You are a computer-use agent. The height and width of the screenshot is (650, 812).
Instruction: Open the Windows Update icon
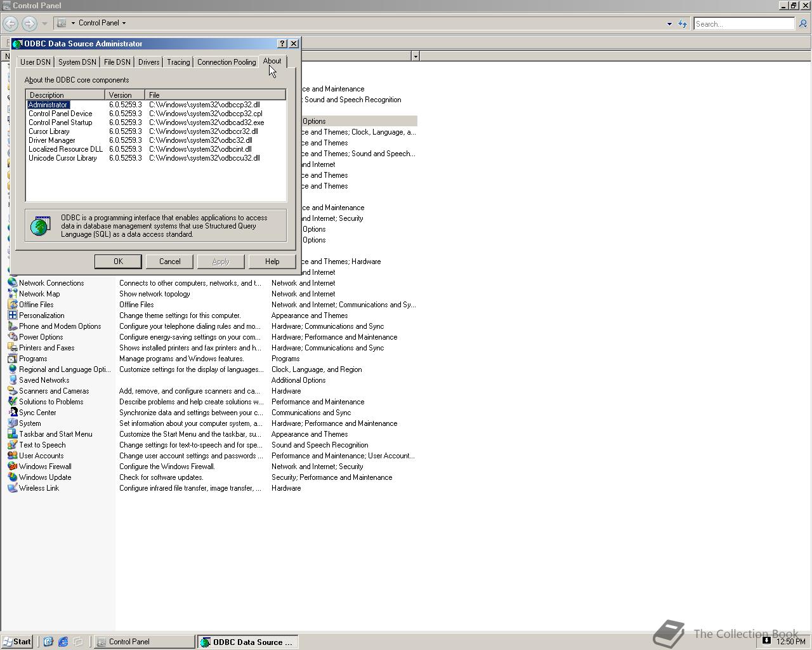click(12, 477)
